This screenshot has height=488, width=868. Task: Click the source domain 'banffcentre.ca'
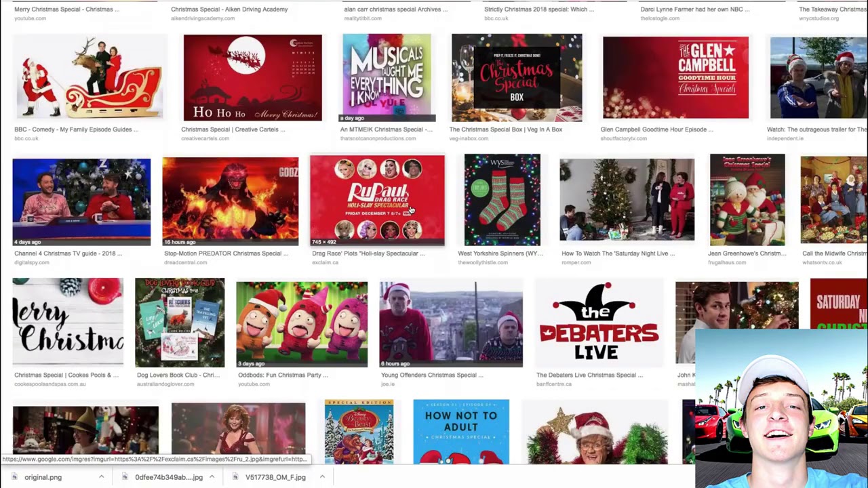click(x=555, y=384)
